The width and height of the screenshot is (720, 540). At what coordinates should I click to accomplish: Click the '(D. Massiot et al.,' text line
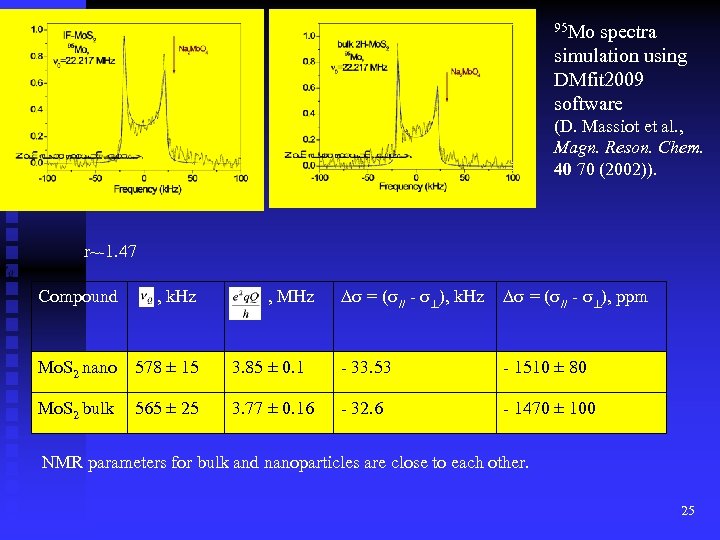pos(619,127)
